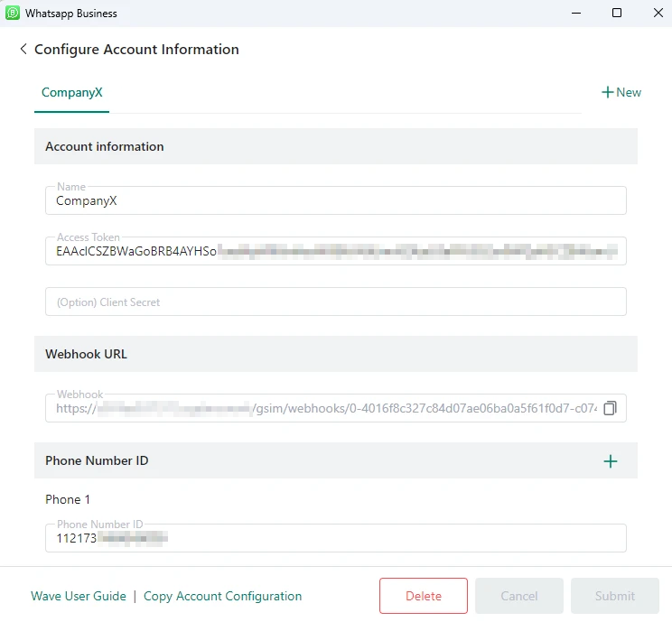
Task: Close the Whatsapp Business window
Action: (x=658, y=13)
